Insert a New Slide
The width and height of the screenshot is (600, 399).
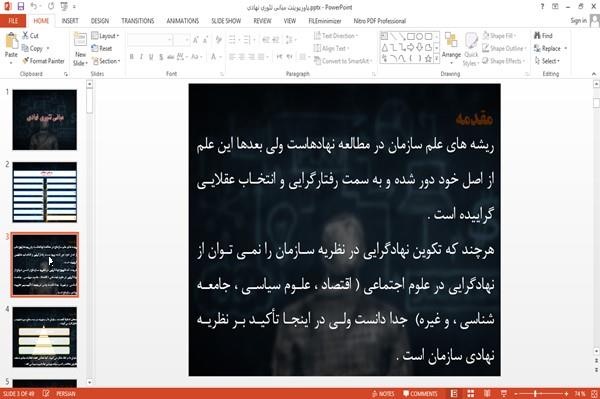click(80, 49)
